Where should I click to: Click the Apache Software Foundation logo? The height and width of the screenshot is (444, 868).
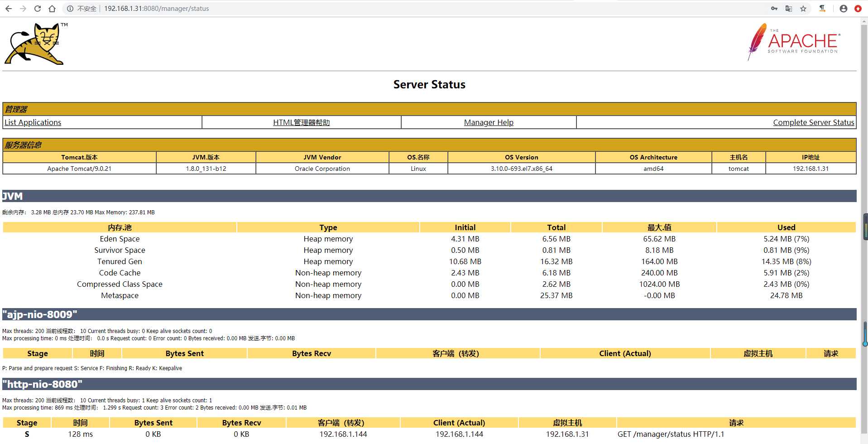[794, 42]
